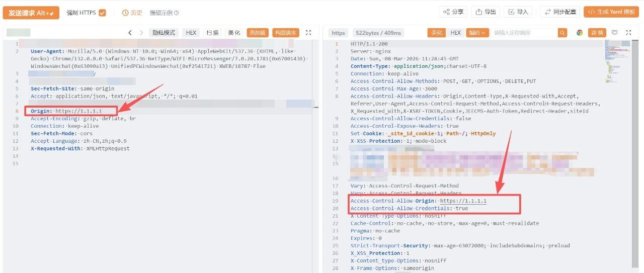Switch request editor to HEX view
This screenshot has width=644, height=273.
tap(191, 33)
